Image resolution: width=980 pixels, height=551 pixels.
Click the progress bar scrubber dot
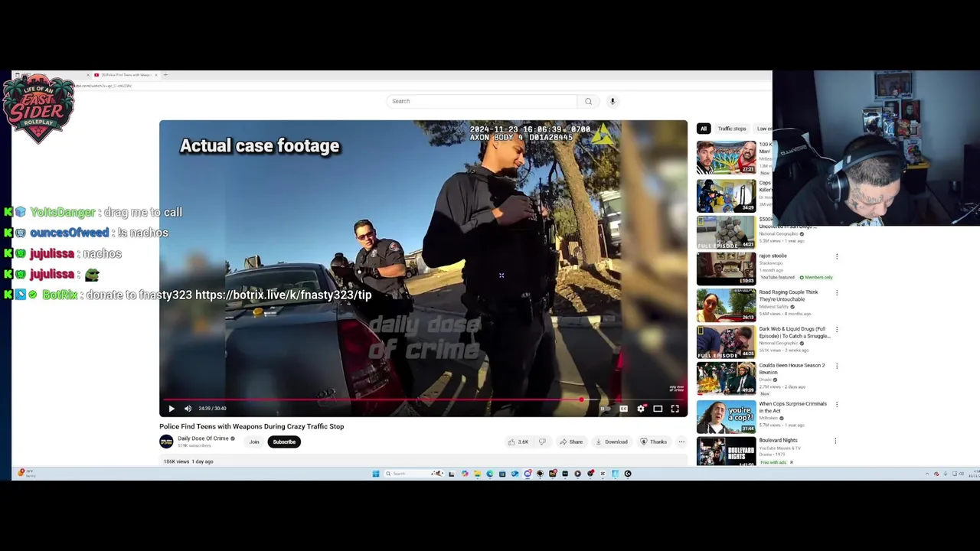tap(581, 399)
